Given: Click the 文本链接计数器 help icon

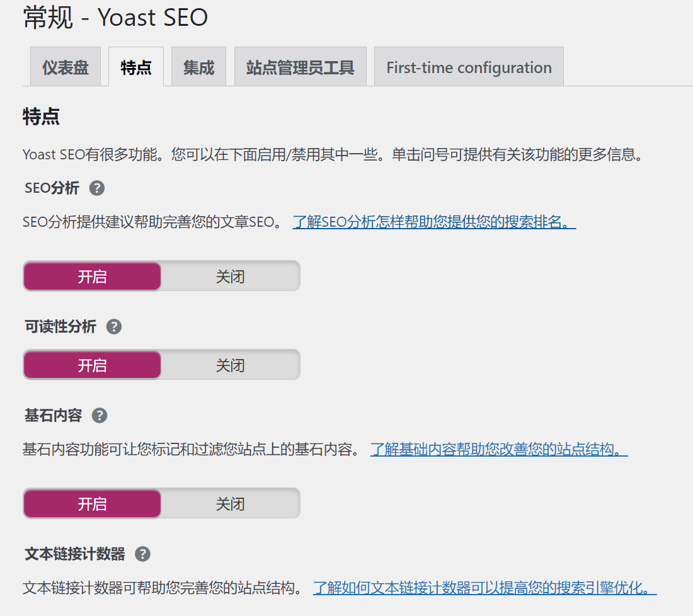Looking at the screenshot, I should [142, 554].
